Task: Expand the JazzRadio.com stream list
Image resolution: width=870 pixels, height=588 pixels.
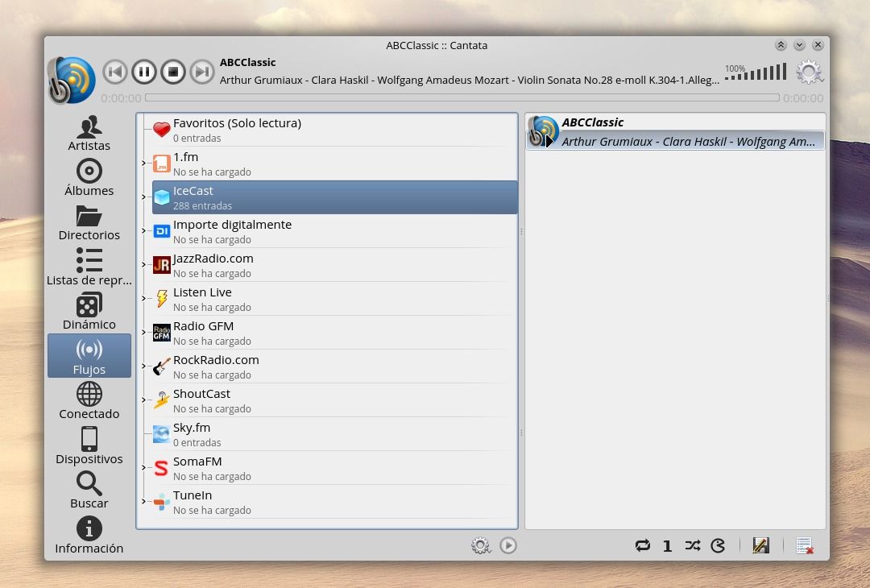Action: [x=144, y=265]
